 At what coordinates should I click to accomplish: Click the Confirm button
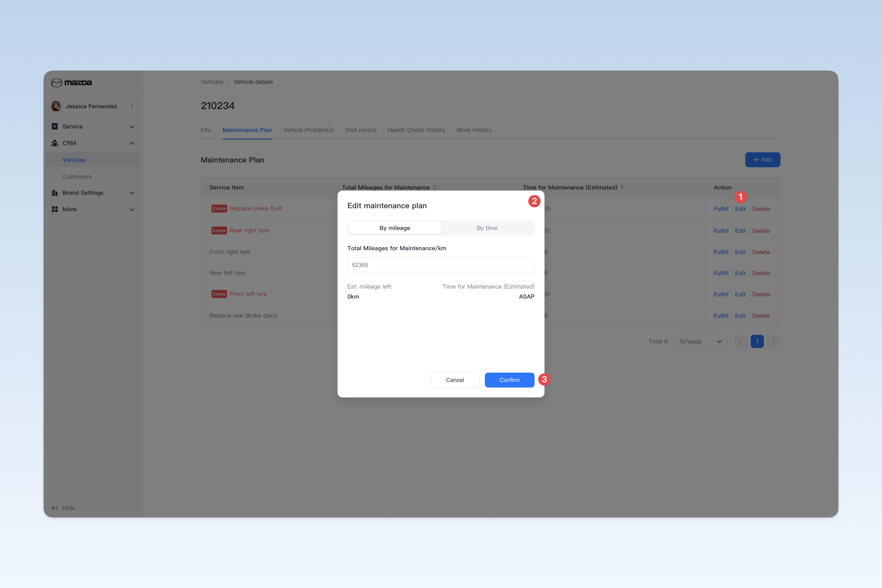(x=509, y=380)
